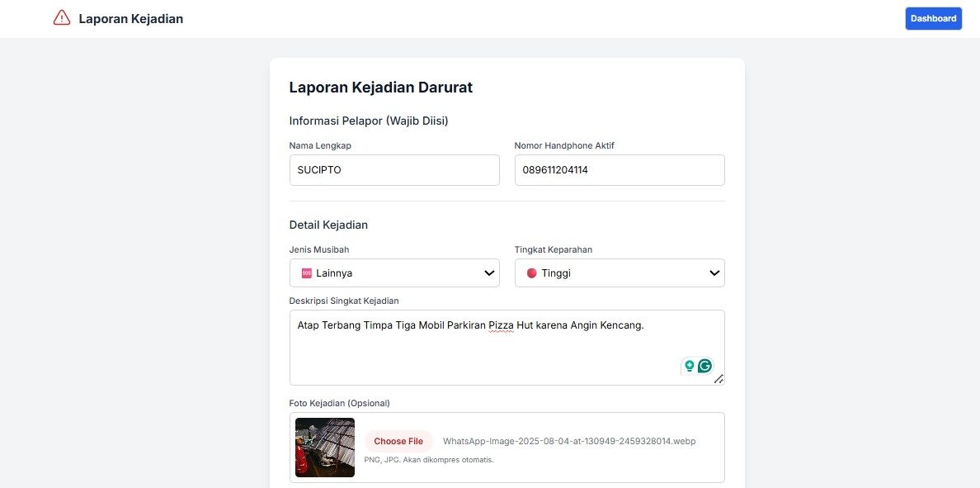Click the Laporan Kejadian header title
The image size is (980, 488).
click(x=130, y=18)
